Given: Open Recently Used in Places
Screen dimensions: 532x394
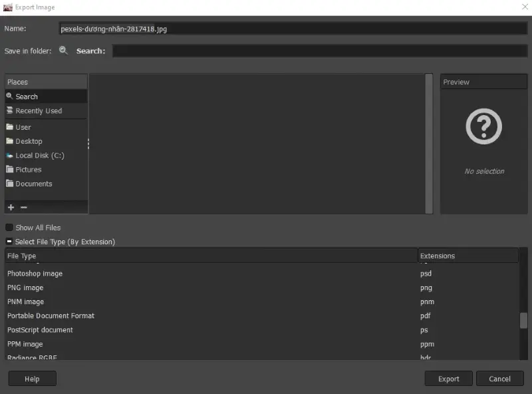Looking at the screenshot, I should (46, 110).
